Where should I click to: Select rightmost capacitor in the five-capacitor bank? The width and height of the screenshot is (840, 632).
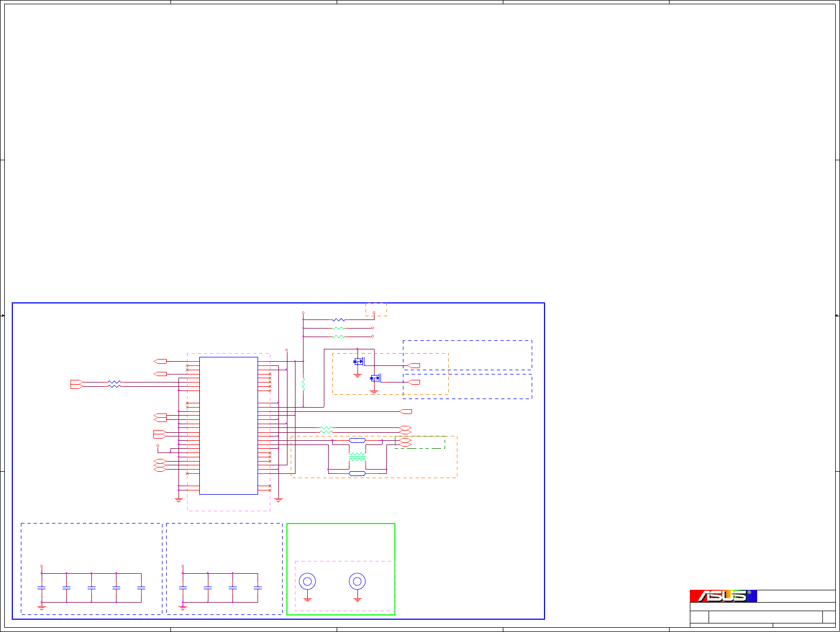tap(141, 588)
